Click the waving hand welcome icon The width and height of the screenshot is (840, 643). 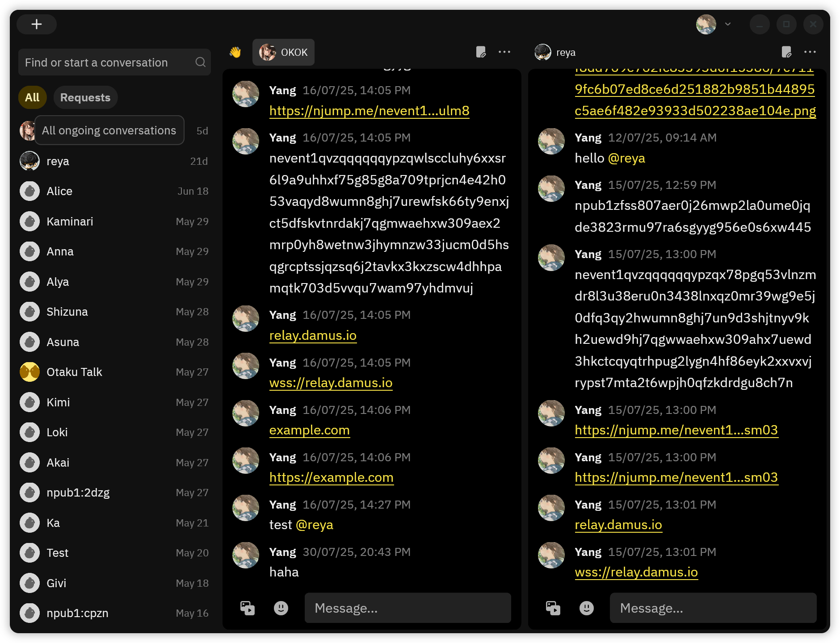[x=235, y=53]
